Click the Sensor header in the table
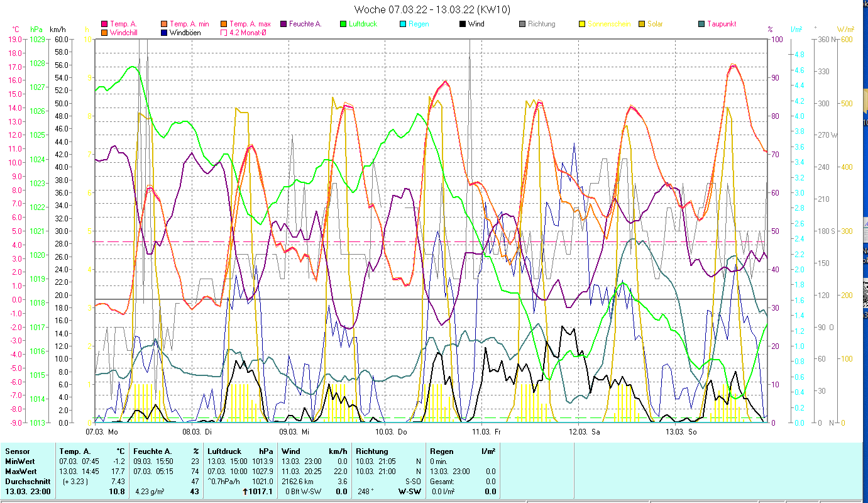Screen dimensions: 868x503 click(17, 451)
